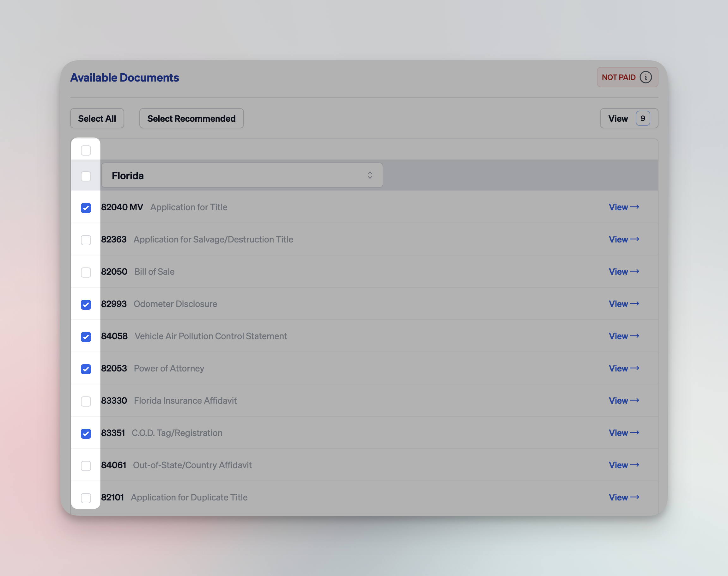The height and width of the screenshot is (576, 728).
Task: Uncheck 82040 MV Application for Title
Action: pos(86,208)
